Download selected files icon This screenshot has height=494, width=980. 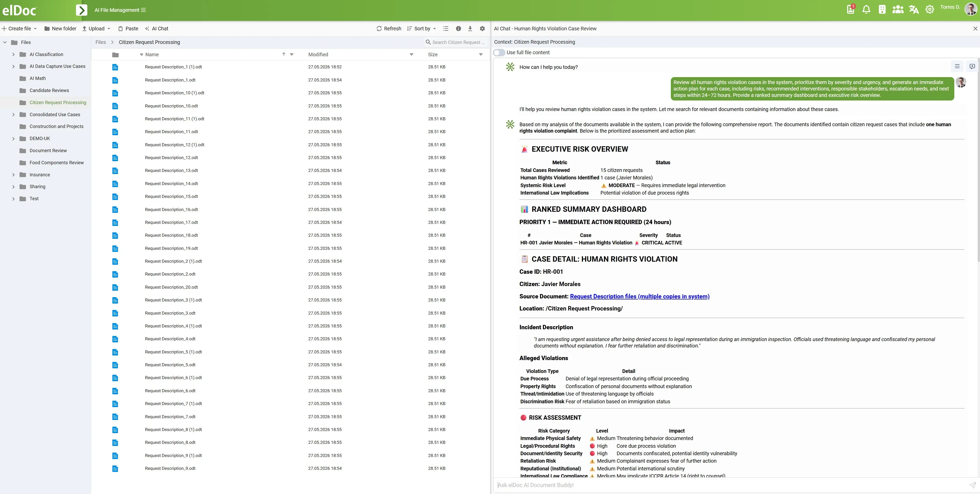coord(470,29)
